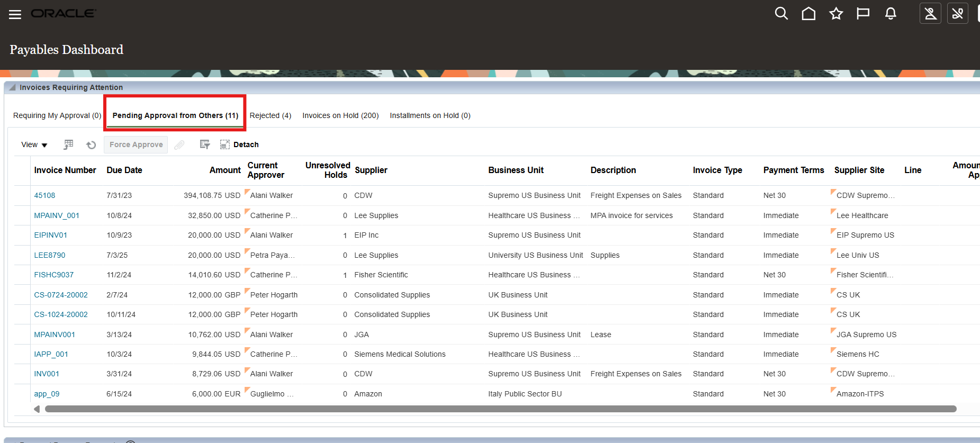Select the row header of invoice 45108
980x443 pixels.
click(x=22, y=195)
